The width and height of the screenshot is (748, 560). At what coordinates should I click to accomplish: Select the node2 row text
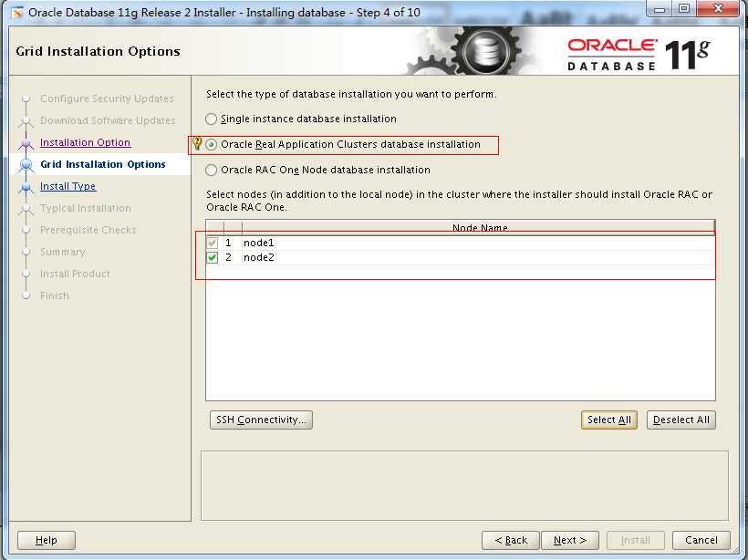(x=258, y=257)
